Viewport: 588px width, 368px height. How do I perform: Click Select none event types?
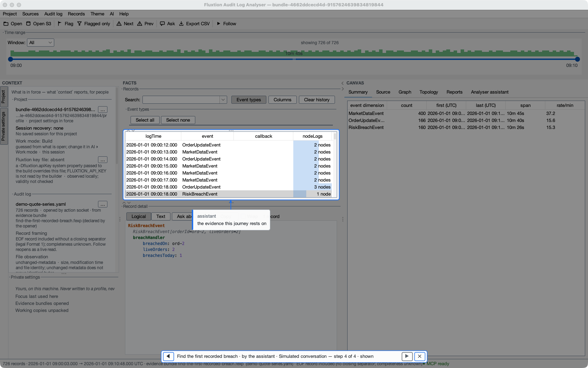tap(178, 120)
